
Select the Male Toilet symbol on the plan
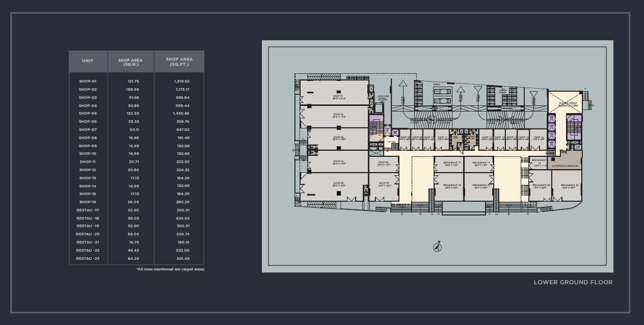click(x=455, y=137)
